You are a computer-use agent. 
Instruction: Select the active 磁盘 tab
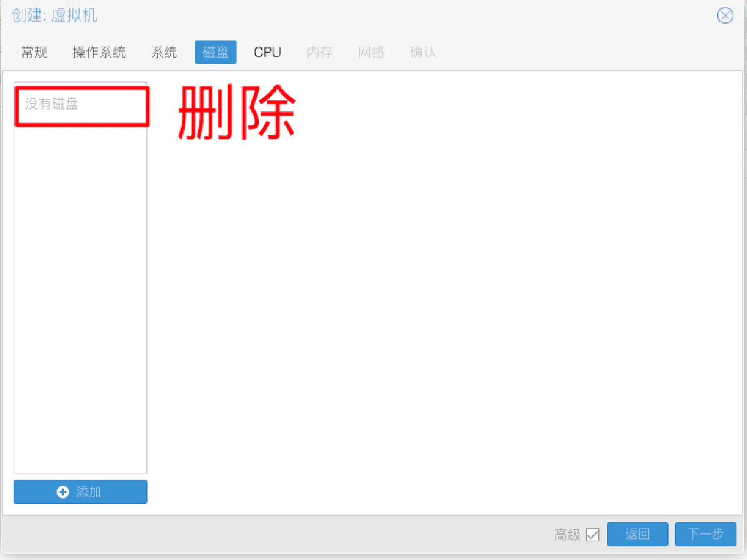pos(215,52)
